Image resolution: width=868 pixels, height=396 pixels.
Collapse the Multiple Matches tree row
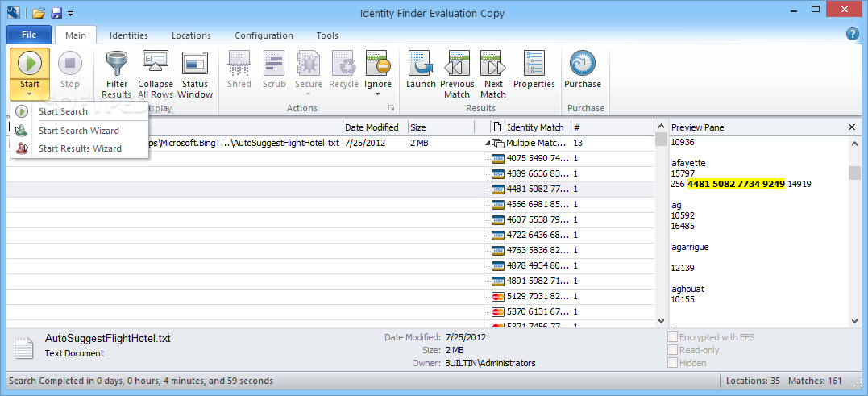click(x=487, y=143)
